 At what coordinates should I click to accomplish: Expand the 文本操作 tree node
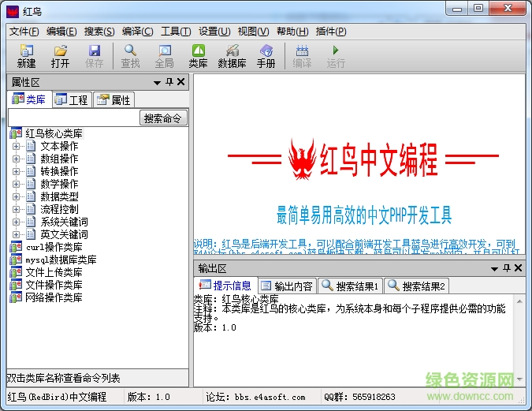tap(16, 147)
